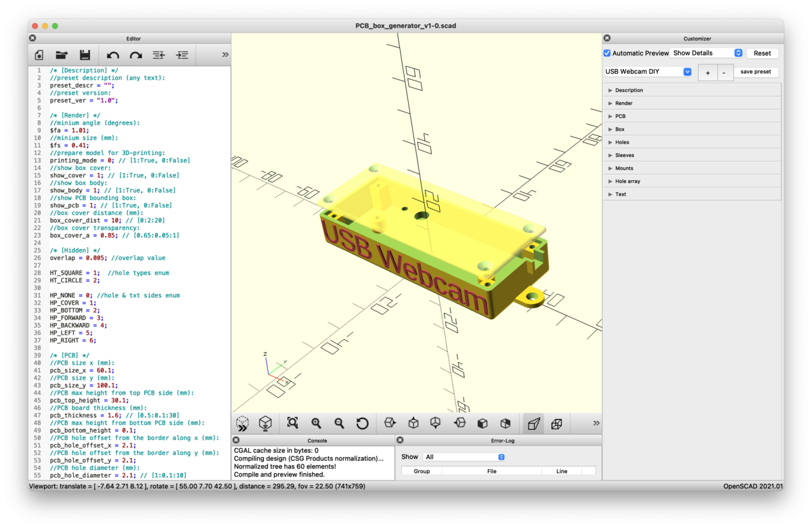Select the Perspective projection icon

534,423
